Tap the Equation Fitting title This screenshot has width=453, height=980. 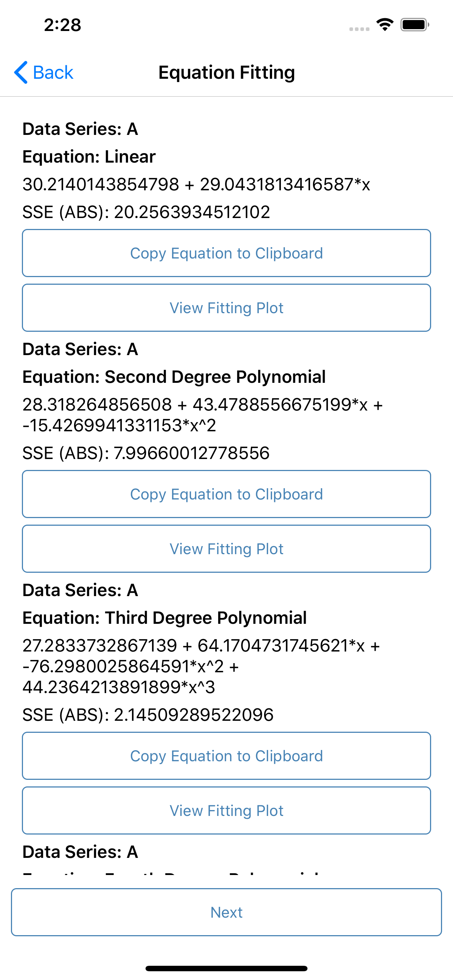tap(226, 72)
